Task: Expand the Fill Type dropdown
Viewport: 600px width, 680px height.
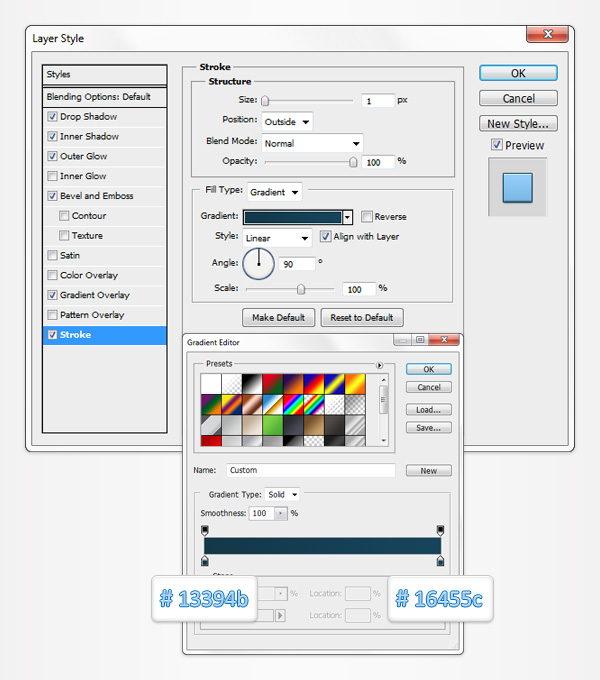Action: tap(274, 191)
